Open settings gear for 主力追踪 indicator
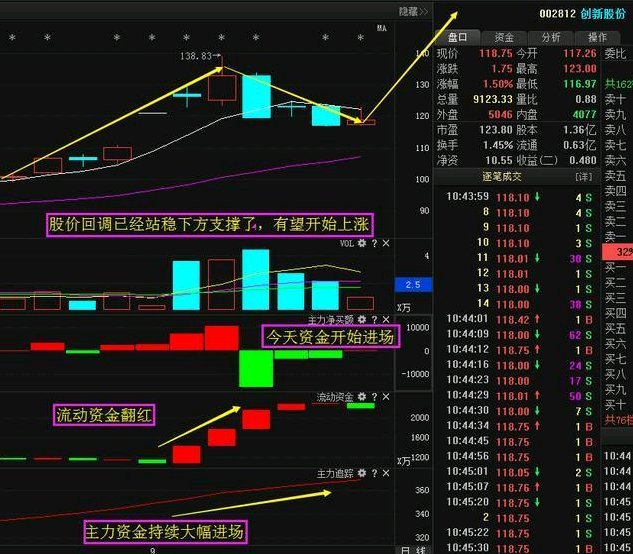Viewport: 633px width, 554px height. click(x=362, y=472)
